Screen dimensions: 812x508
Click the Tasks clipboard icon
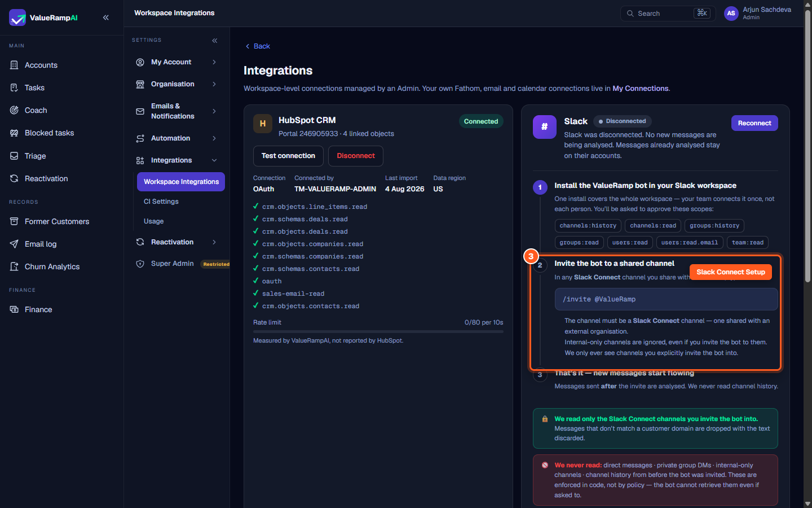pyautogui.click(x=14, y=87)
